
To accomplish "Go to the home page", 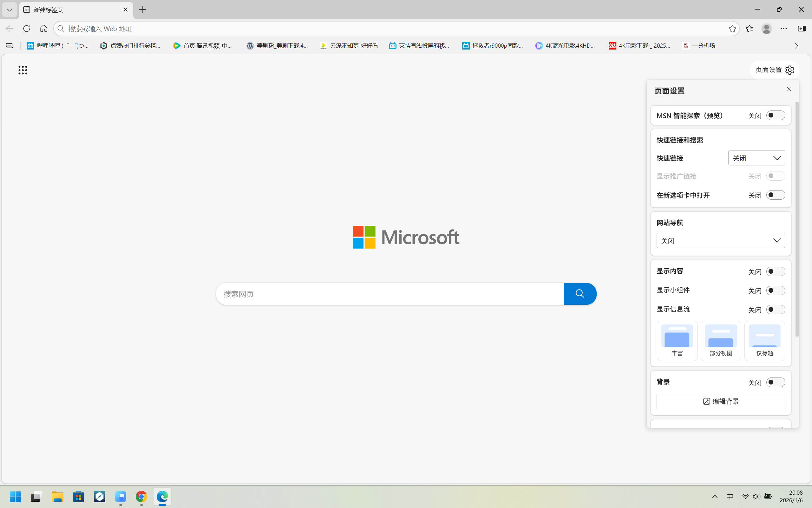I will [x=44, y=29].
